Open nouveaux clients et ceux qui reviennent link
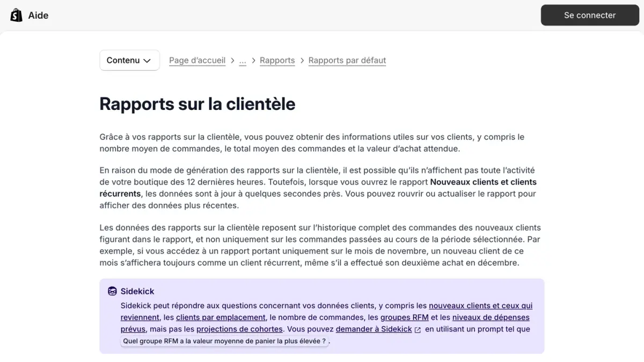This screenshot has width=644, height=362. tap(480, 306)
